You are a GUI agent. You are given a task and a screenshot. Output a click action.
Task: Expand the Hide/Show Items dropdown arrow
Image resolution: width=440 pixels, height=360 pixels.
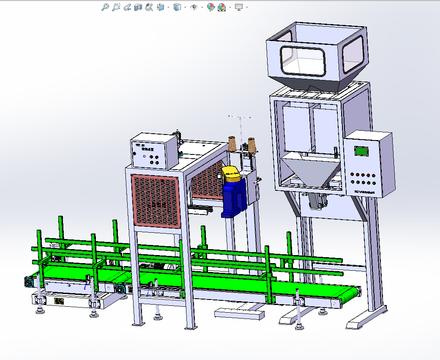click(202, 7)
